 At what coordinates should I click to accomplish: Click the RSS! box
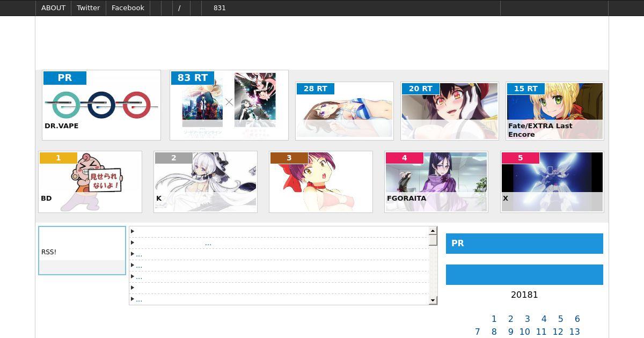pyautogui.click(x=82, y=251)
